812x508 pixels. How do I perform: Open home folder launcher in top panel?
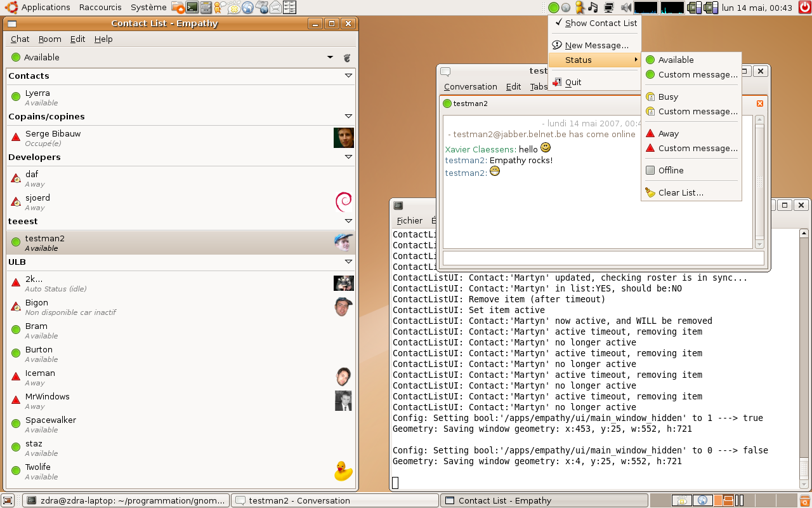(x=178, y=8)
